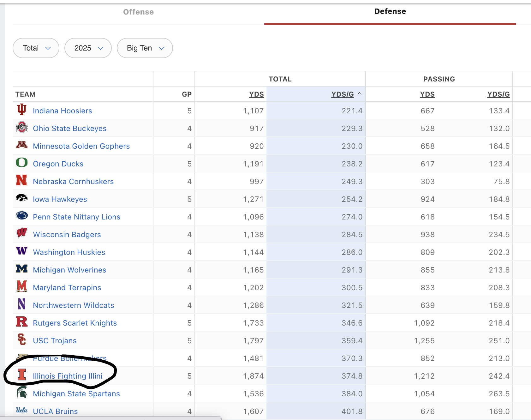Click the Ohio State Buckeyes logo

[21, 127]
